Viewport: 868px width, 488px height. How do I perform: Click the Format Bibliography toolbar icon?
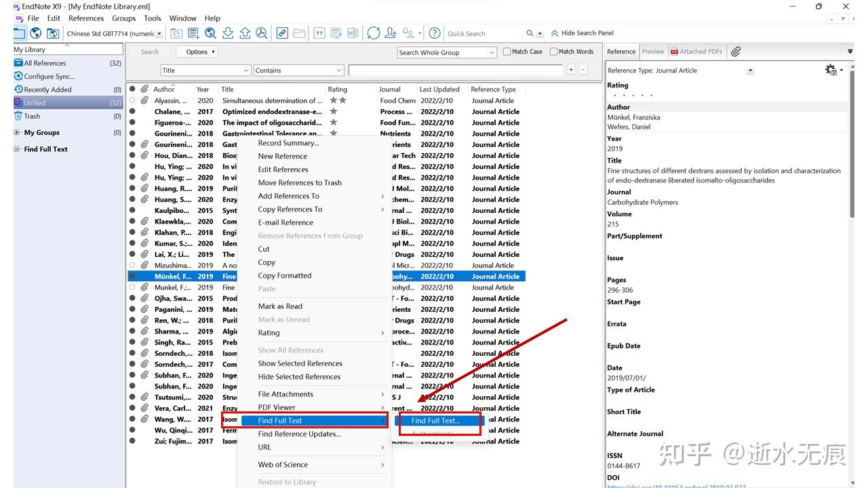tap(336, 33)
